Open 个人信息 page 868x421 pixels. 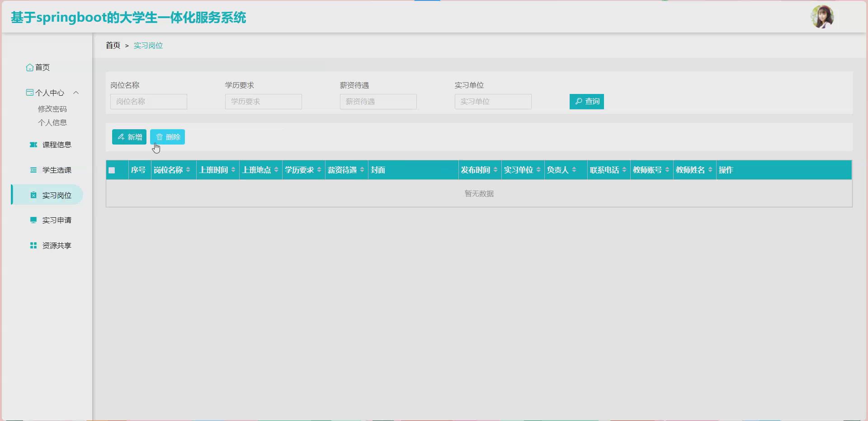pos(52,122)
